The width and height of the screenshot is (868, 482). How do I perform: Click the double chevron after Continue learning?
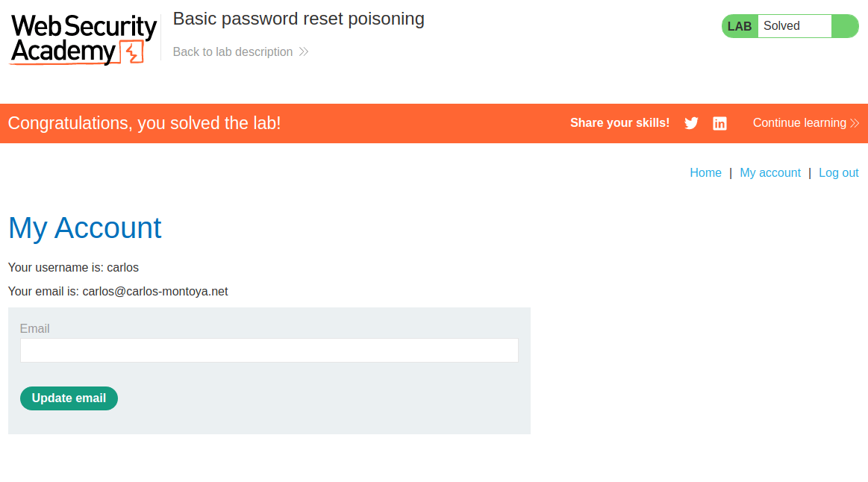point(855,123)
